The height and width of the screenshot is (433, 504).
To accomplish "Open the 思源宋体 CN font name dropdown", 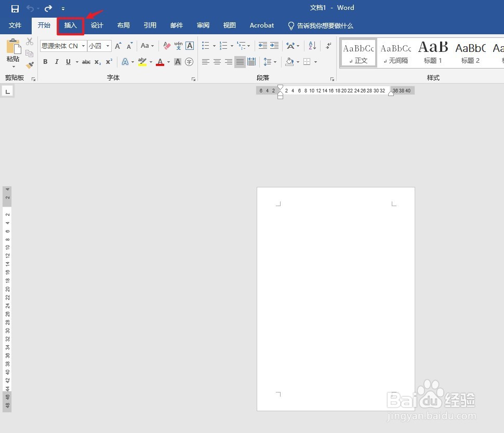I will click(x=83, y=46).
